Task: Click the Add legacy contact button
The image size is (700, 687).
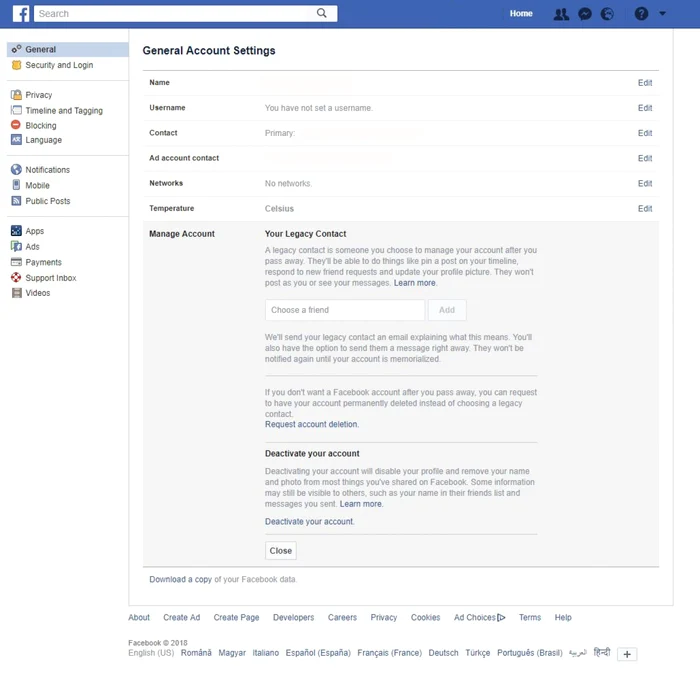Action: 447,310
